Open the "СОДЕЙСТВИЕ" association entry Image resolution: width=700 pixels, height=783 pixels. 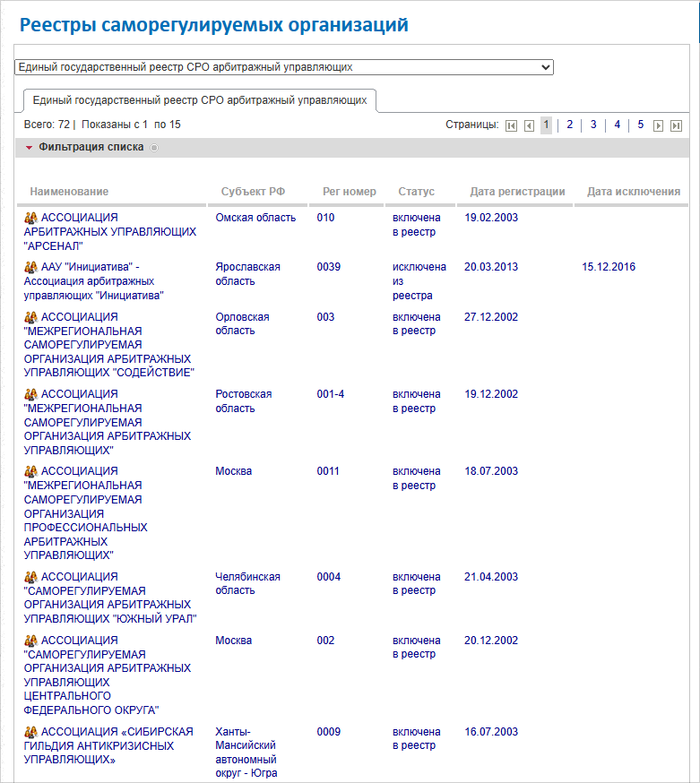point(108,344)
